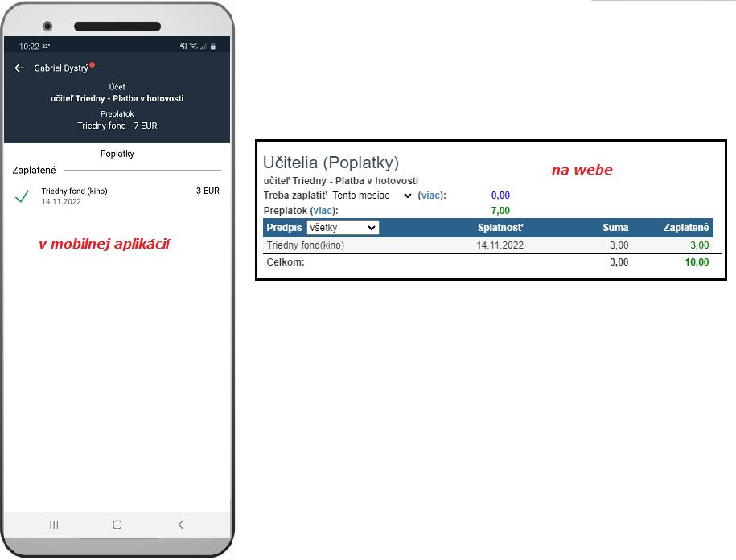Click the green '10,00' total paid
This screenshot has height=560, width=736.
[697, 262]
